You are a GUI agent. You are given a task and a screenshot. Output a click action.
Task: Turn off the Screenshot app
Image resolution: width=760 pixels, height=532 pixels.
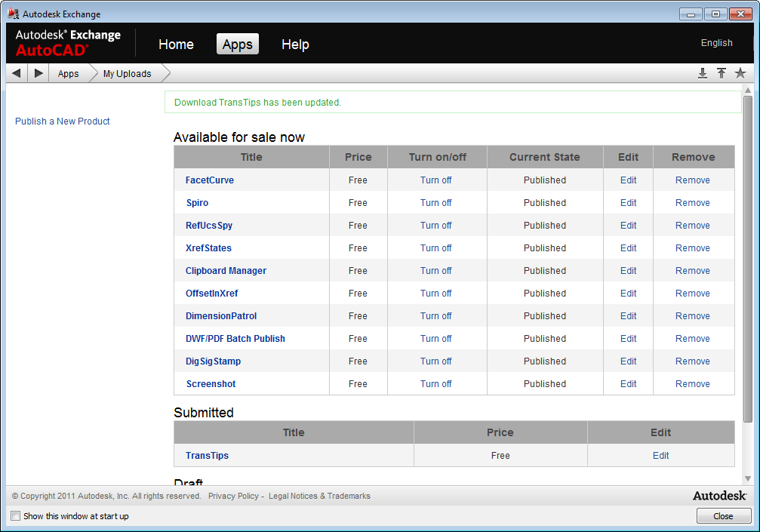[435, 384]
